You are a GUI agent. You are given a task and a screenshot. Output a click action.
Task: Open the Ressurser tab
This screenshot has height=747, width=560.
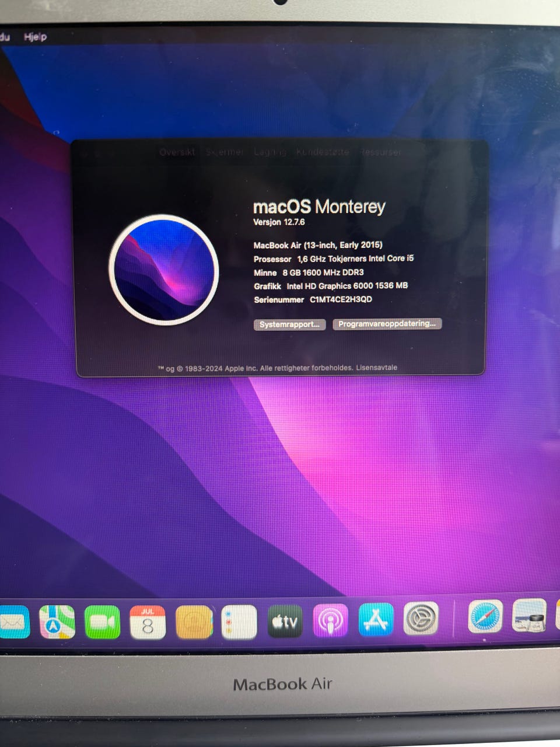click(x=380, y=152)
